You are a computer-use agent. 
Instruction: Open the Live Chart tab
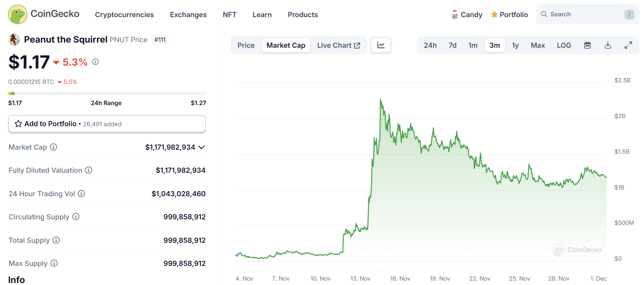[x=339, y=45]
